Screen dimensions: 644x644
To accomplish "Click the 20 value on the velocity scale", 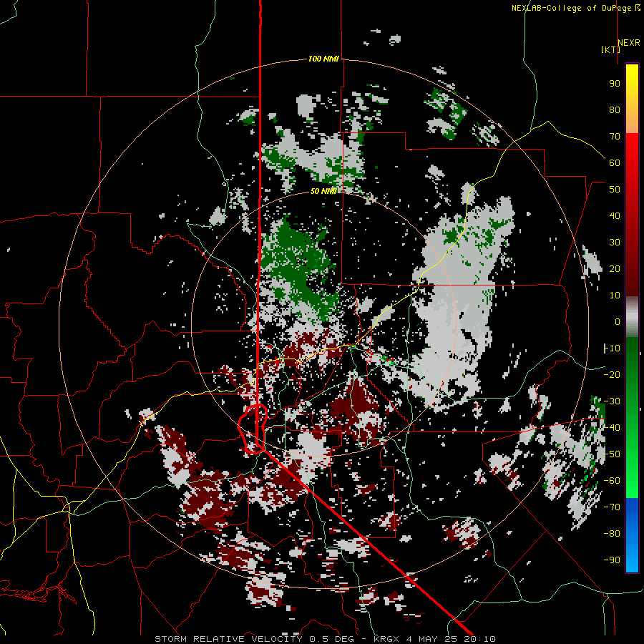I will click(x=615, y=269).
